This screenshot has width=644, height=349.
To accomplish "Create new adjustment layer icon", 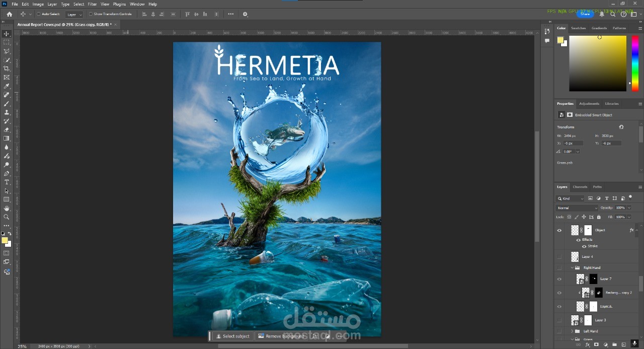I will coord(605,345).
